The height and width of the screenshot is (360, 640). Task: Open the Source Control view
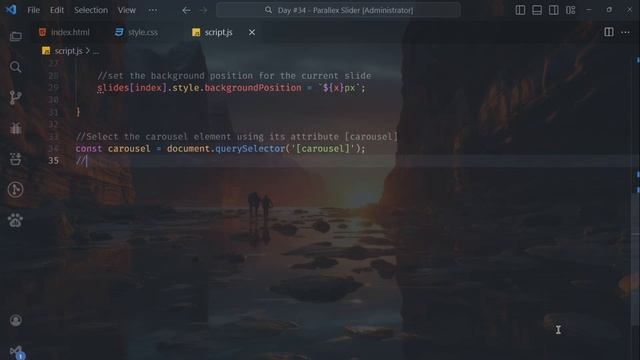pyautogui.click(x=16, y=98)
